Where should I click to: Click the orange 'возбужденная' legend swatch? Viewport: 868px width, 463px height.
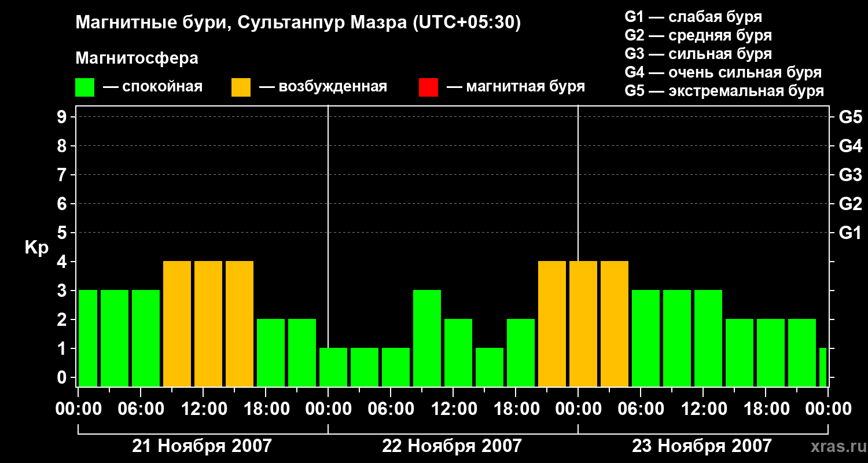coord(241,87)
